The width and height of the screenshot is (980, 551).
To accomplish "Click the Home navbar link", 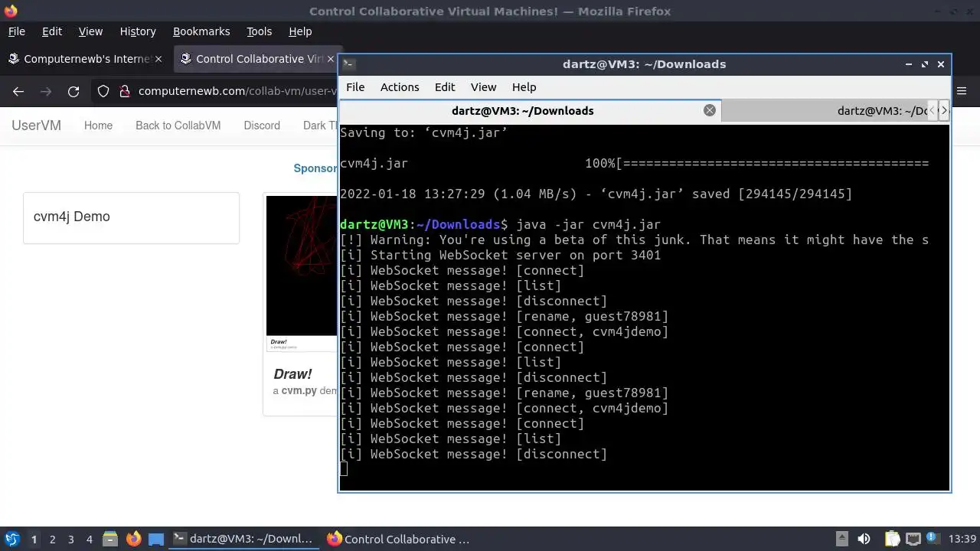I will click(98, 126).
